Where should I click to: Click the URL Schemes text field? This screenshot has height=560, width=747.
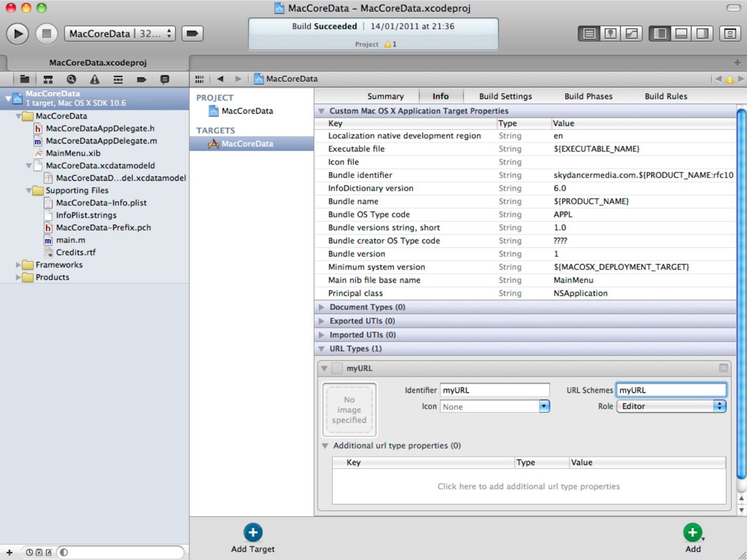click(x=671, y=390)
